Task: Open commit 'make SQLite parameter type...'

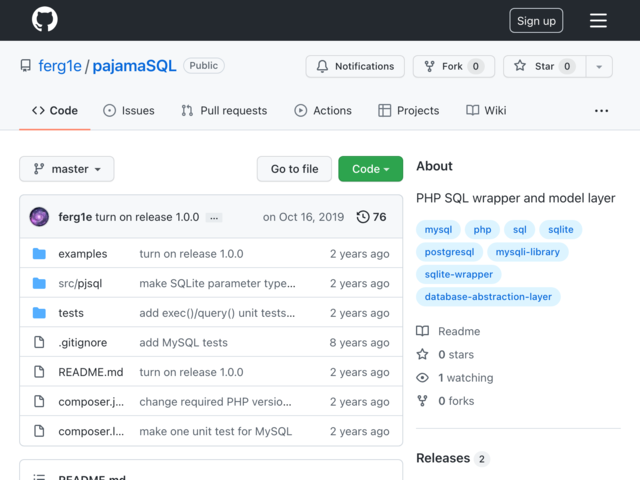Action: pyautogui.click(x=218, y=283)
